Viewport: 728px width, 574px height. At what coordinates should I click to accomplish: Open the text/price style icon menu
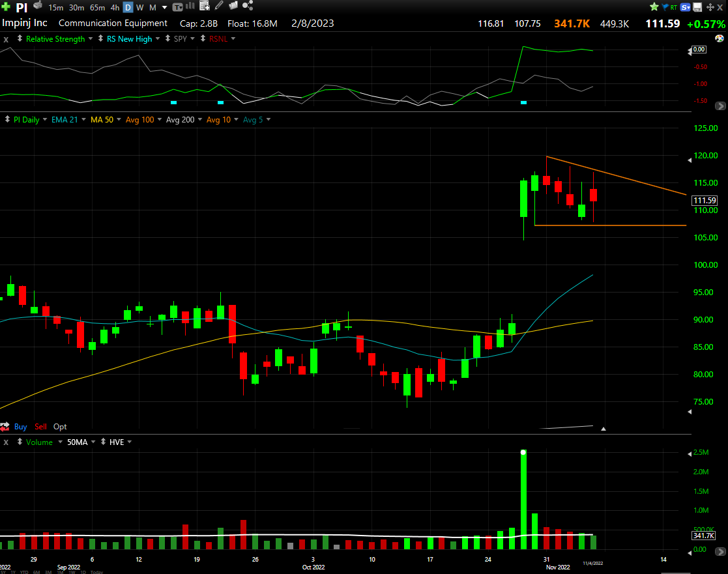click(177, 7)
